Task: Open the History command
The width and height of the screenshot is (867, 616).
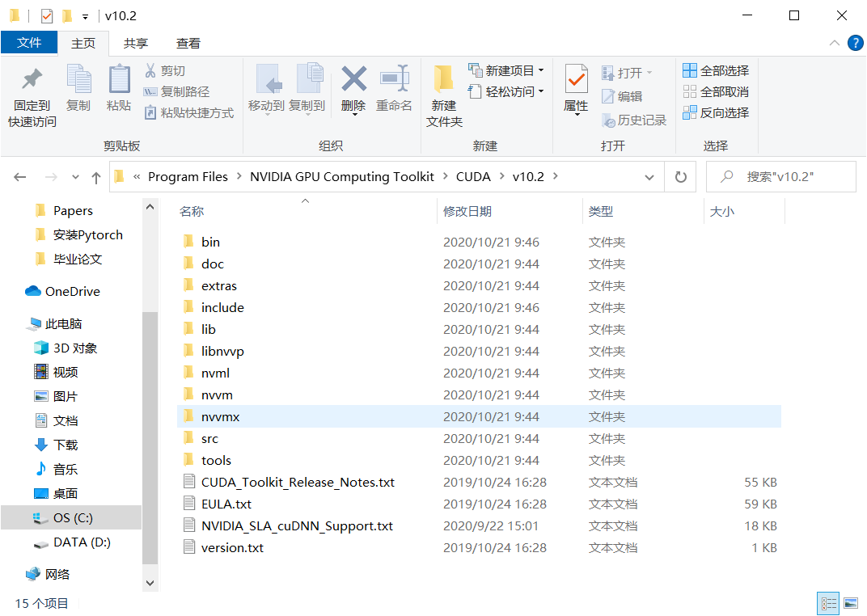Action: (x=634, y=120)
